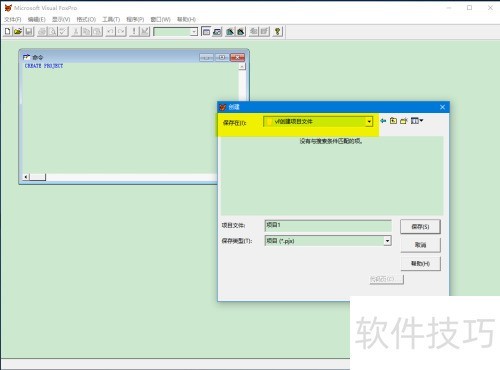
Task: Click the Help question mark toolbar icon
Action: 277,32
